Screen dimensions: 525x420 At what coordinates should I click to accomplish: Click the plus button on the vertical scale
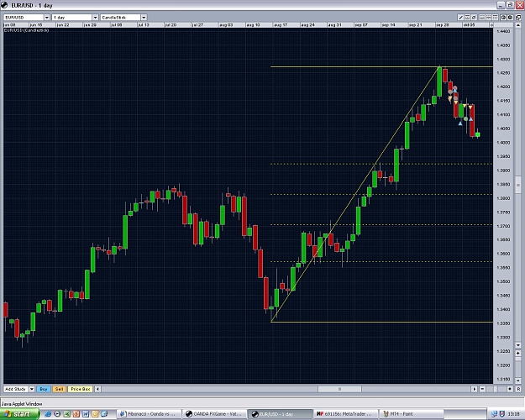tap(518, 353)
